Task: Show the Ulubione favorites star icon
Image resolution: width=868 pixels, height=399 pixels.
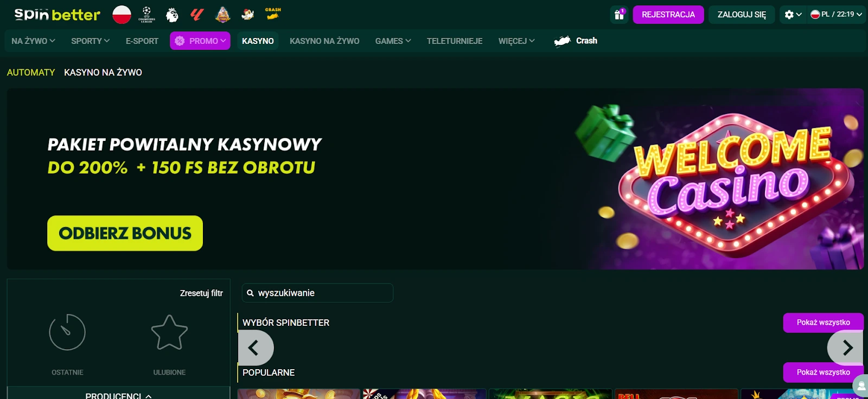Action: [169, 332]
